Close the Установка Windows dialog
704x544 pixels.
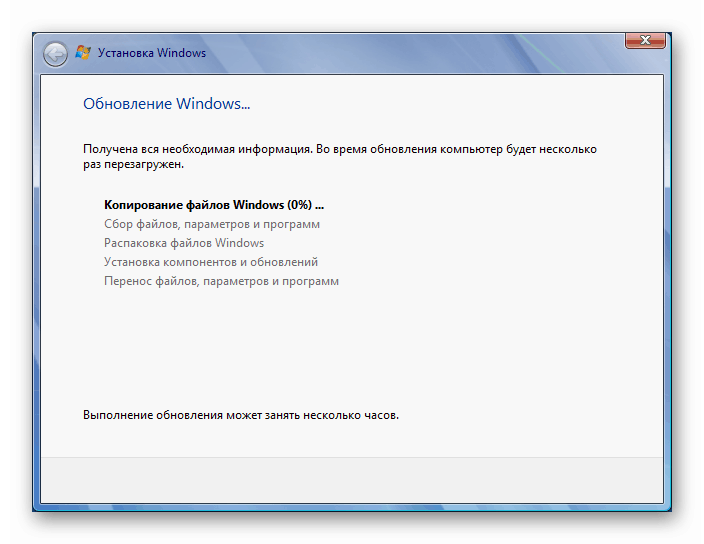coord(645,40)
